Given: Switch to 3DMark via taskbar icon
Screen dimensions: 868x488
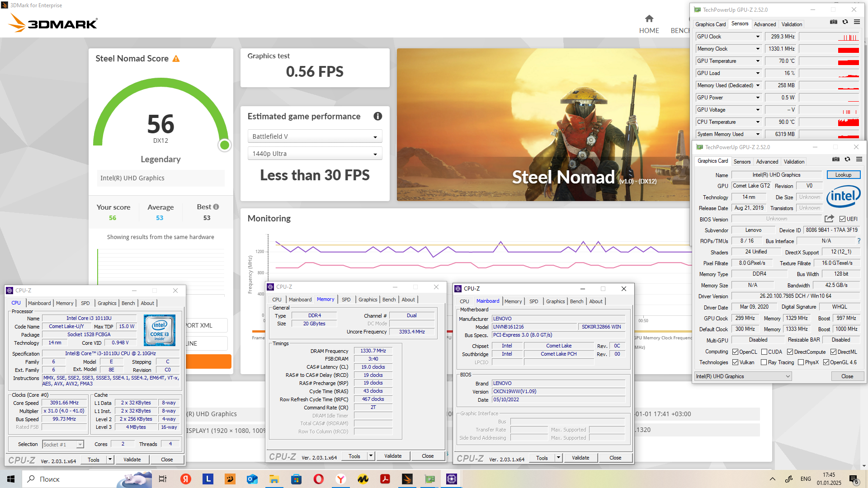Looking at the screenshot, I should [x=407, y=479].
